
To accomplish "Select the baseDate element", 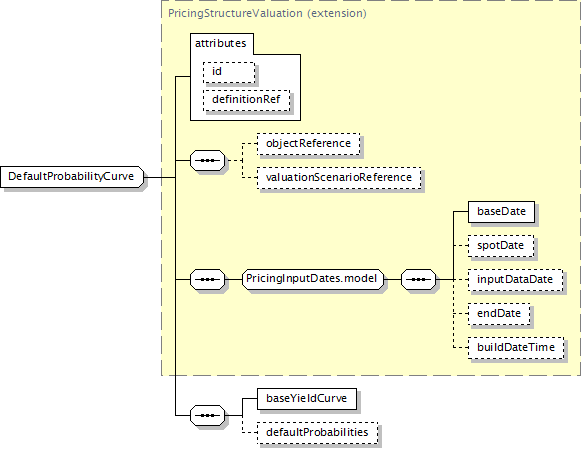I will [x=501, y=212].
